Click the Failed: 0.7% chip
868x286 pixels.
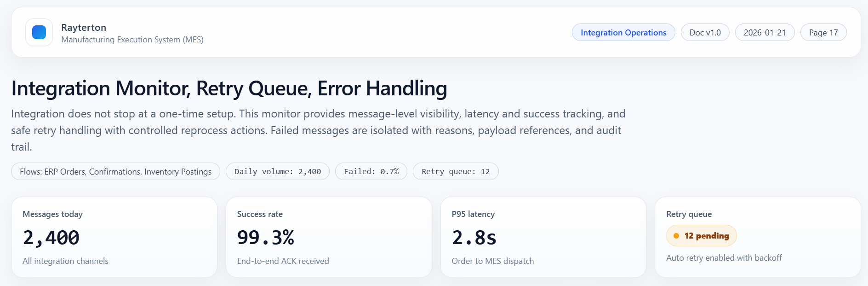(371, 172)
